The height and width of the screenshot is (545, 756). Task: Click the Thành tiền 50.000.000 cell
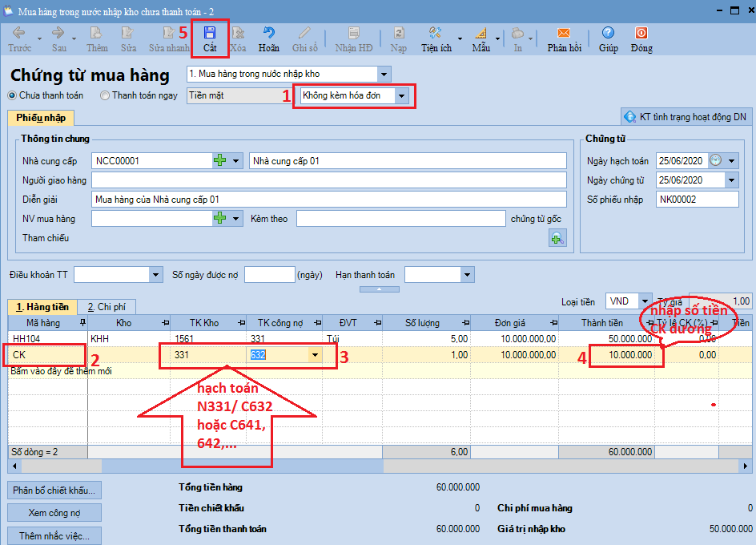[606, 339]
